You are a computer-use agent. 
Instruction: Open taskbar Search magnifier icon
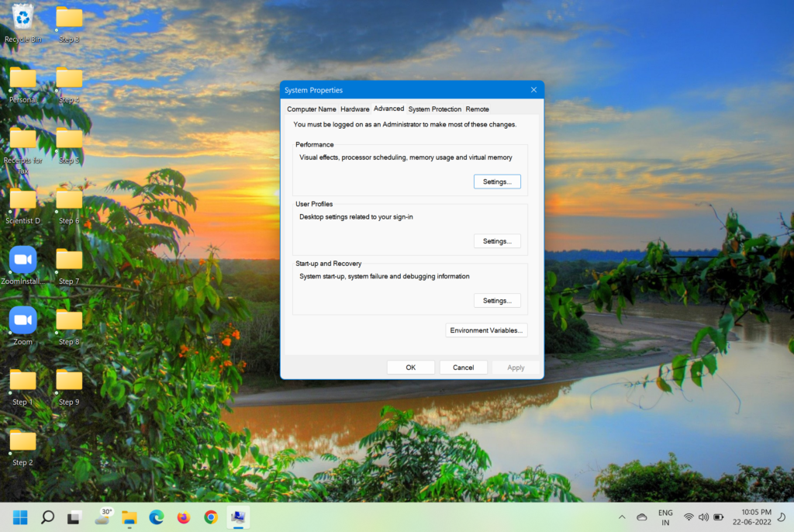pos(47,517)
